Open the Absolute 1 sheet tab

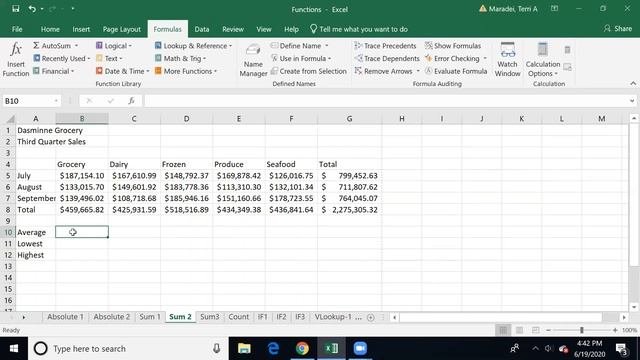[65, 317]
